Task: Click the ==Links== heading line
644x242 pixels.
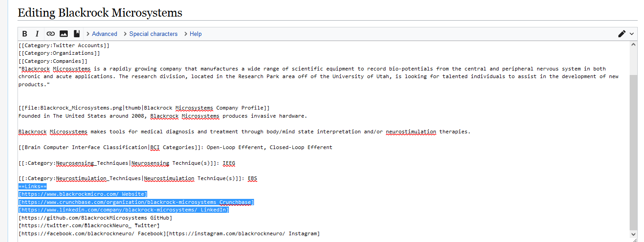Action: click(33, 186)
